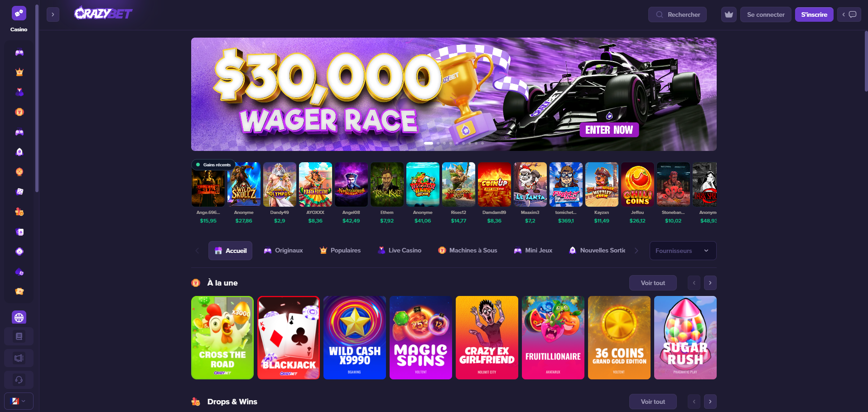Click the Se connecter button
Viewport: 868px width, 412px height.
click(766, 15)
